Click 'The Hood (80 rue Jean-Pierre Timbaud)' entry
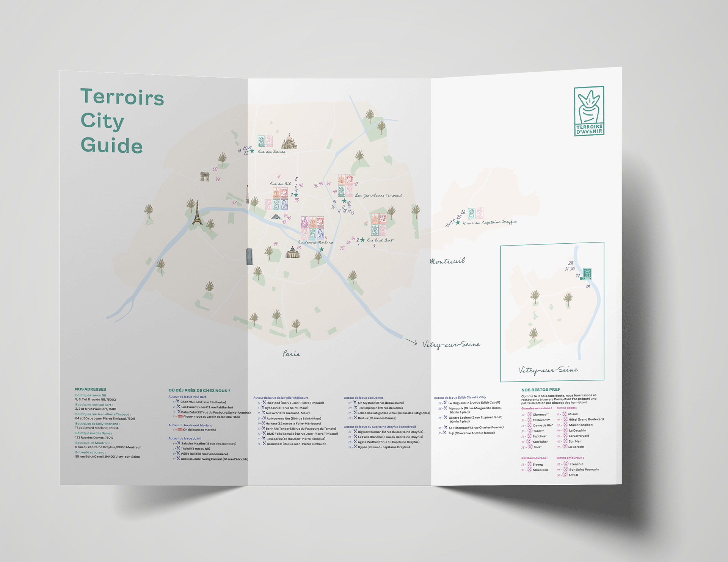The height and width of the screenshot is (562, 728). 295,403
